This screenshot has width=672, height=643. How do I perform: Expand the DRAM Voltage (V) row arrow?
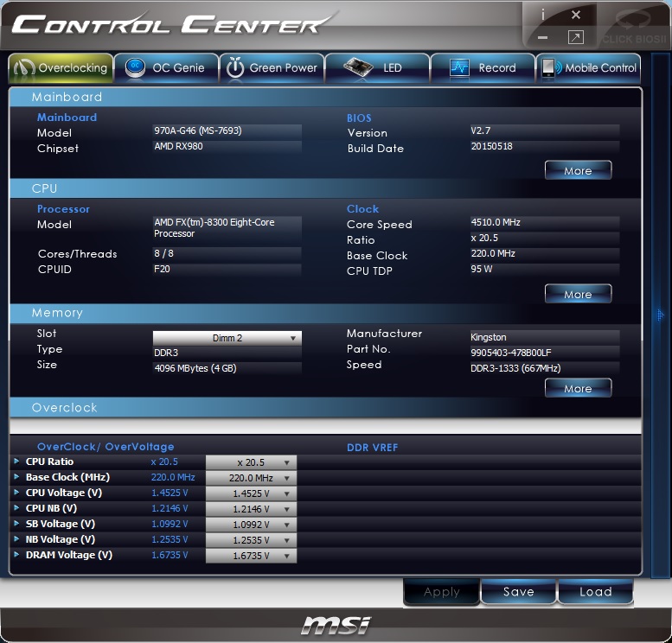pos(16,554)
